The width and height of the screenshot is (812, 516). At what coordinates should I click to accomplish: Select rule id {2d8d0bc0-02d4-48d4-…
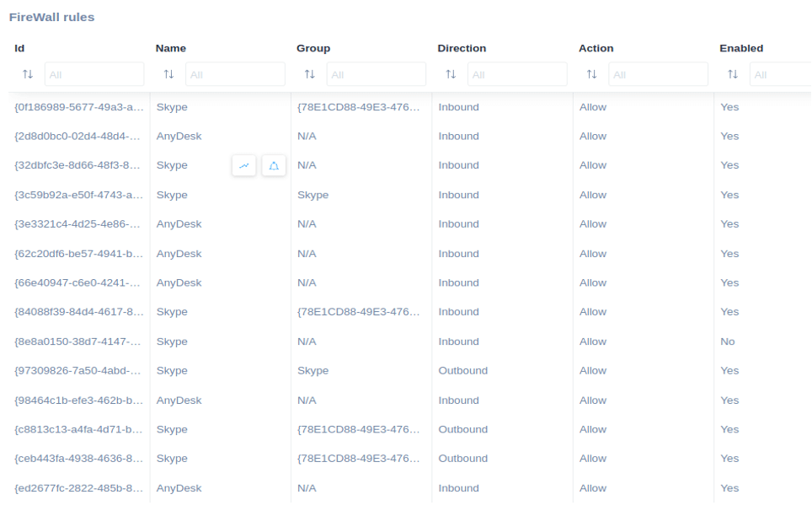(x=77, y=137)
